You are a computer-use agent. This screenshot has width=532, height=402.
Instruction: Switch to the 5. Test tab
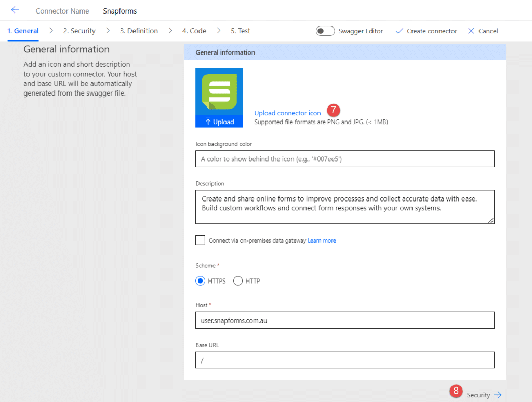pyautogui.click(x=240, y=31)
